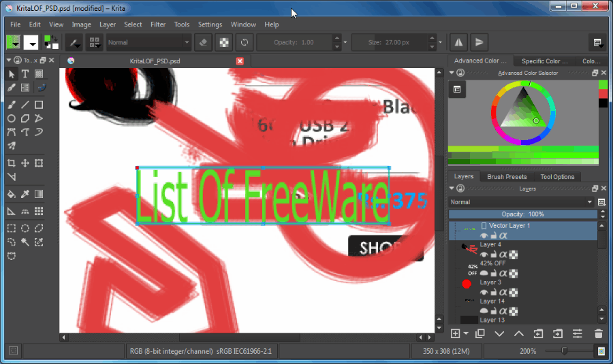Toggle alpha inheritance on Layer 3

tap(503, 292)
